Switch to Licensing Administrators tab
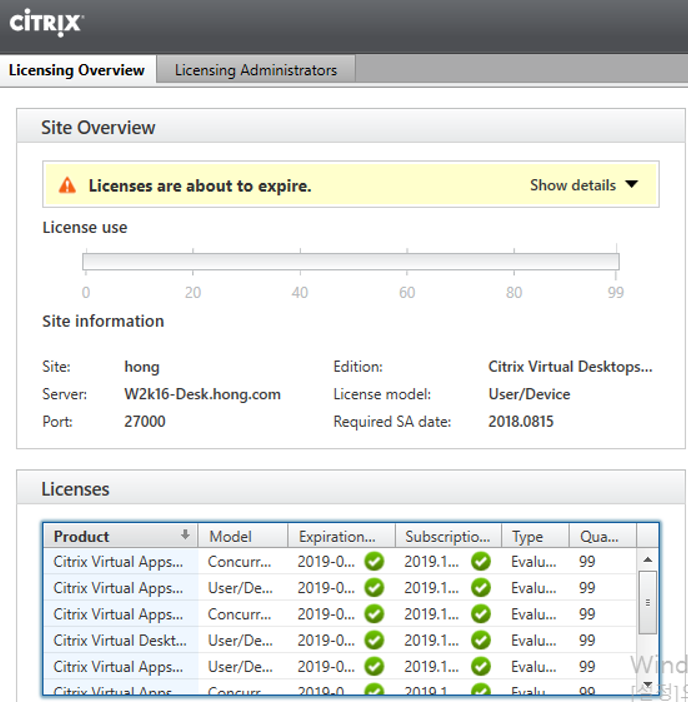Screen dimensions: 688x713 256,70
